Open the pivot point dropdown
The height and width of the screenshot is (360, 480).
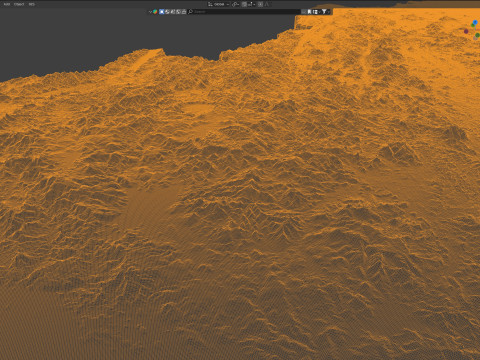click(x=235, y=4)
